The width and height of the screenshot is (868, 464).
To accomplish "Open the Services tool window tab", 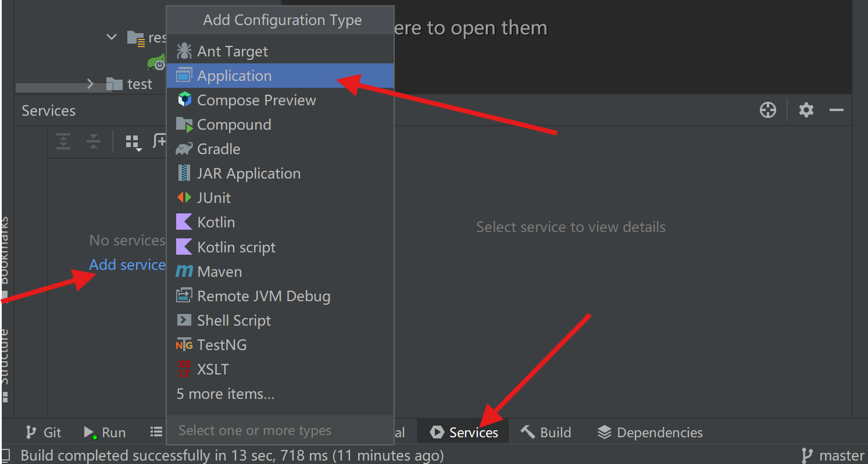I will 464,433.
